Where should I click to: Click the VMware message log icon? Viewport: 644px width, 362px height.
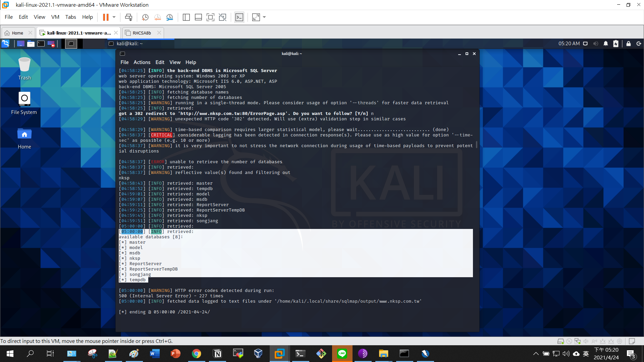tap(632, 341)
